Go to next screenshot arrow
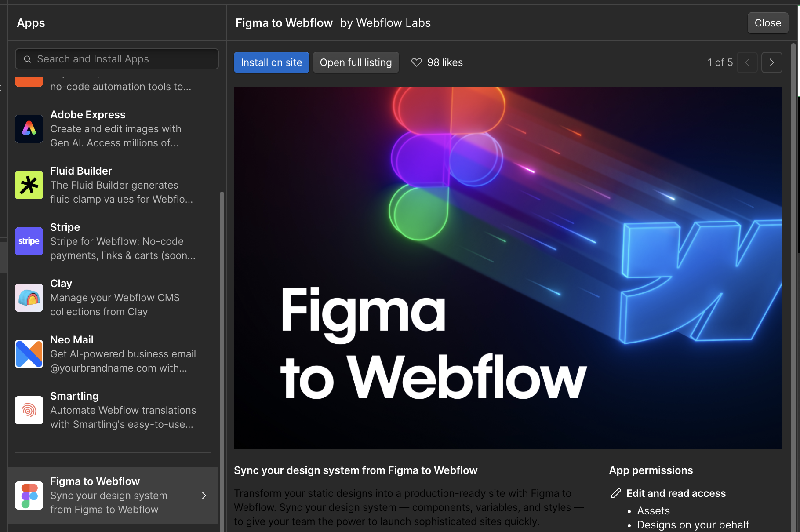Viewport: 800px width, 532px height. pyautogui.click(x=771, y=62)
